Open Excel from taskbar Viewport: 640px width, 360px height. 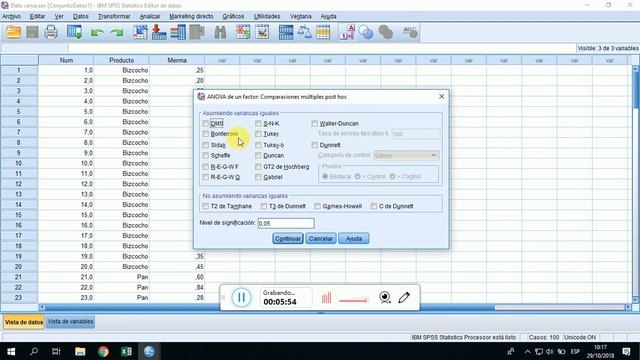[126, 351]
